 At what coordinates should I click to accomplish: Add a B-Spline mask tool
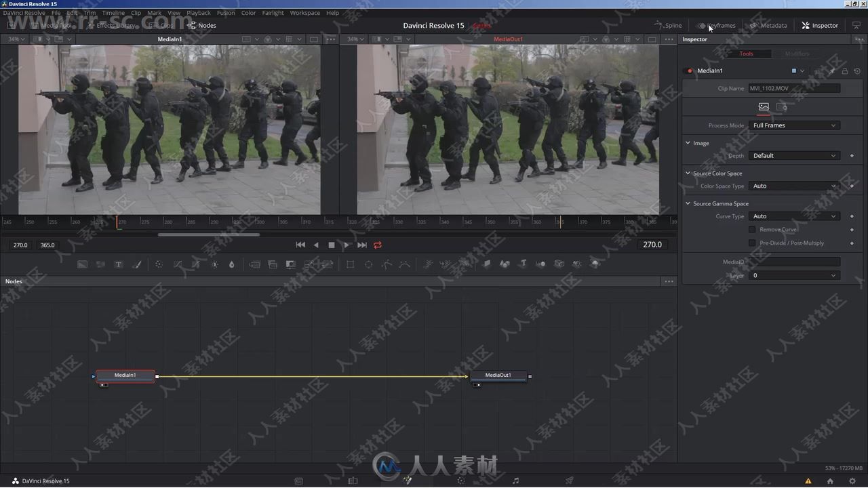(x=405, y=264)
